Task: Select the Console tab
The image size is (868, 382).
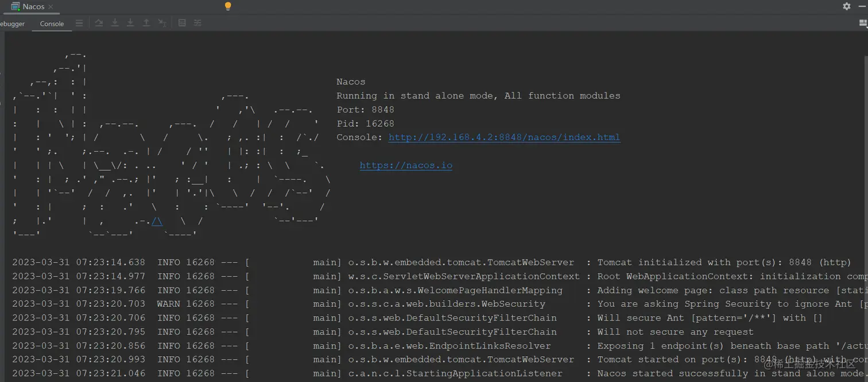Action: (52, 24)
